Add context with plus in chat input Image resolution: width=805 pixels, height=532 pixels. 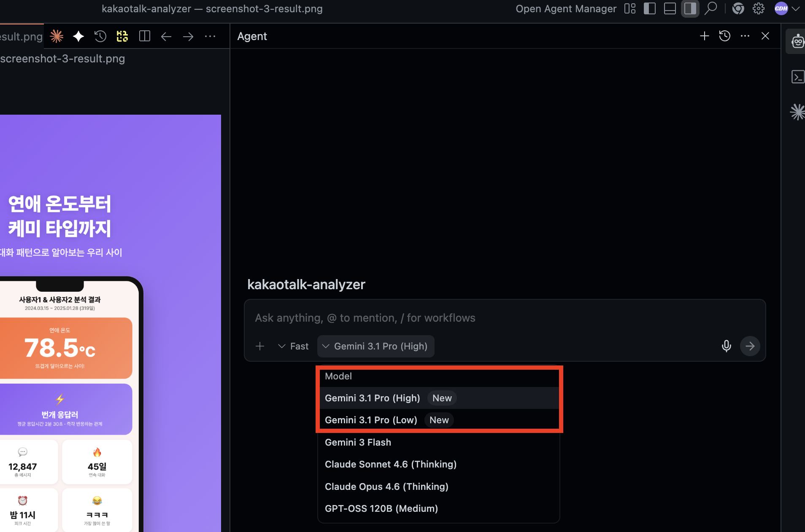260,346
